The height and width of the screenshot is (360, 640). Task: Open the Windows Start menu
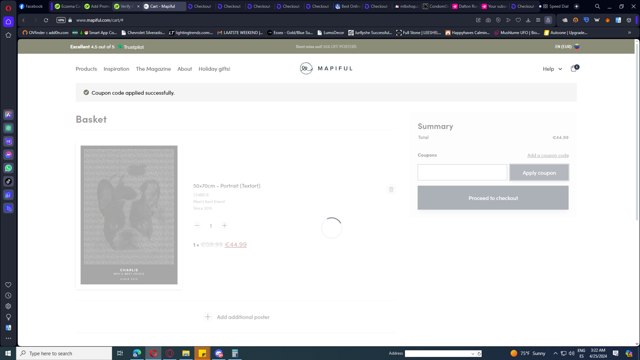[8, 353]
